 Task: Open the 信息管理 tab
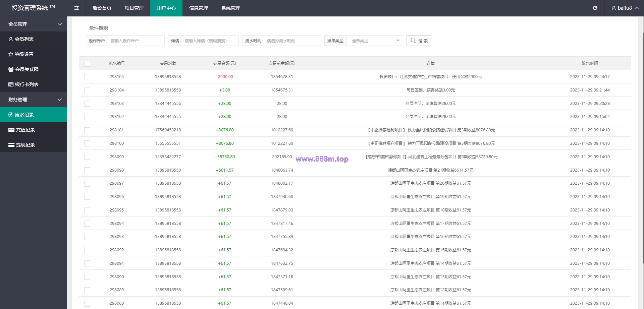[x=199, y=8]
